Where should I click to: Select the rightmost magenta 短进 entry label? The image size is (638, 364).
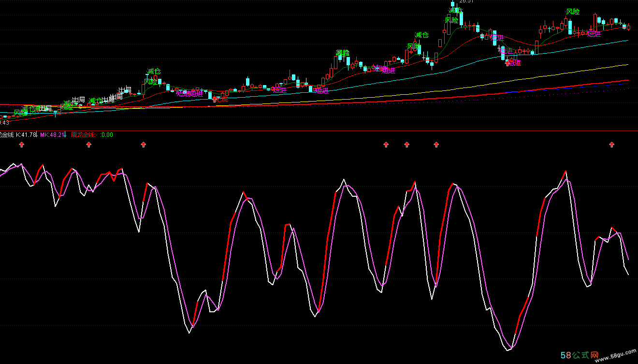pyautogui.click(x=594, y=34)
